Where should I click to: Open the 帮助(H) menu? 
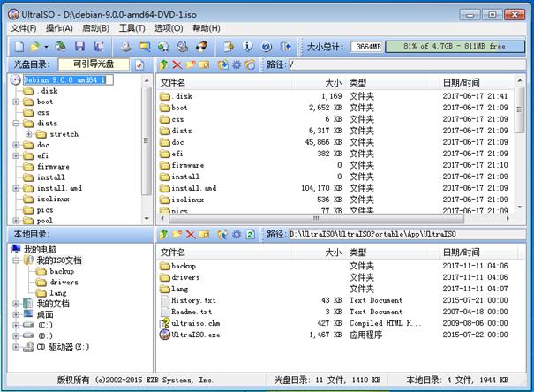(207, 28)
